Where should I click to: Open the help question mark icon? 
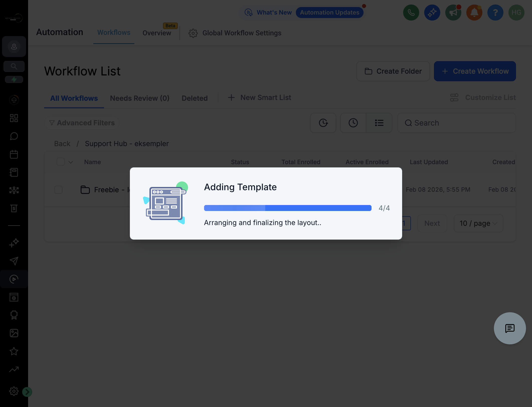[495, 13]
